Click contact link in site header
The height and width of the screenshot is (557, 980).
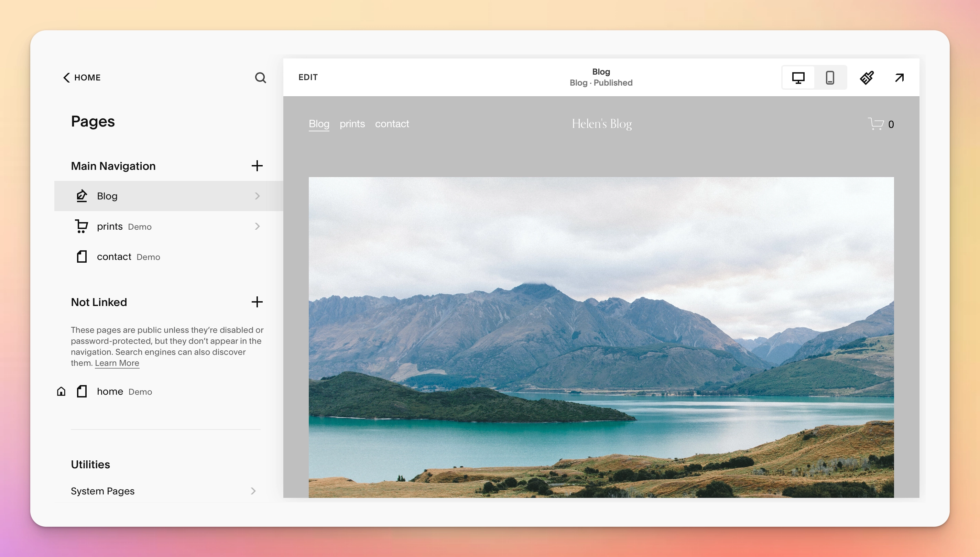tap(392, 123)
